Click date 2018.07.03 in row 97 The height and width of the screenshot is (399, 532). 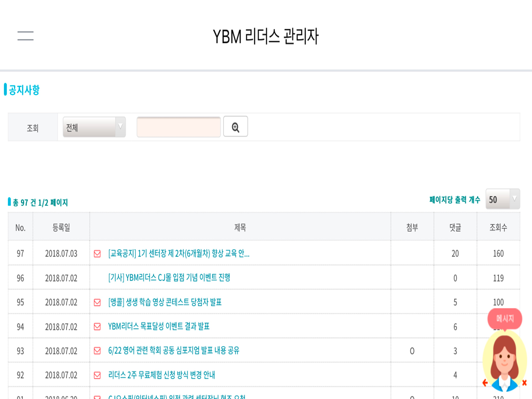[x=61, y=254]
